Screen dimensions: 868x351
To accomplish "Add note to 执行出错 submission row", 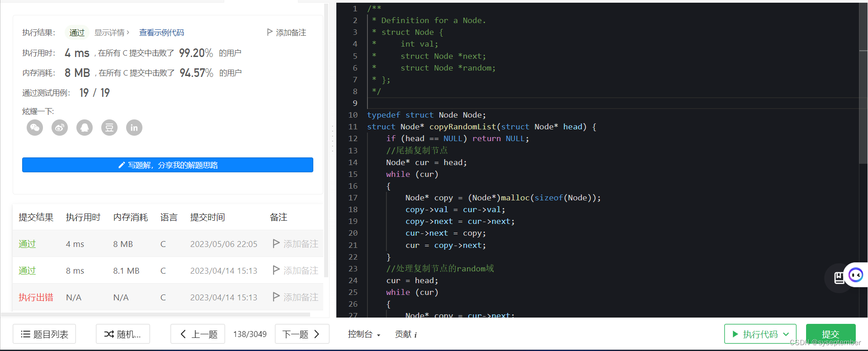I will (296, 297).
